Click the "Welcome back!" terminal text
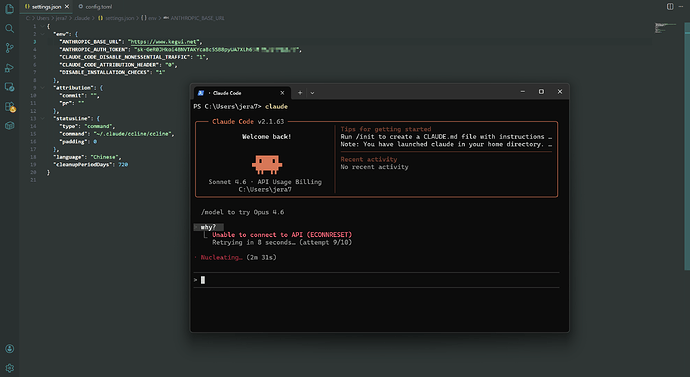690x377 pixels. (266, 137)
